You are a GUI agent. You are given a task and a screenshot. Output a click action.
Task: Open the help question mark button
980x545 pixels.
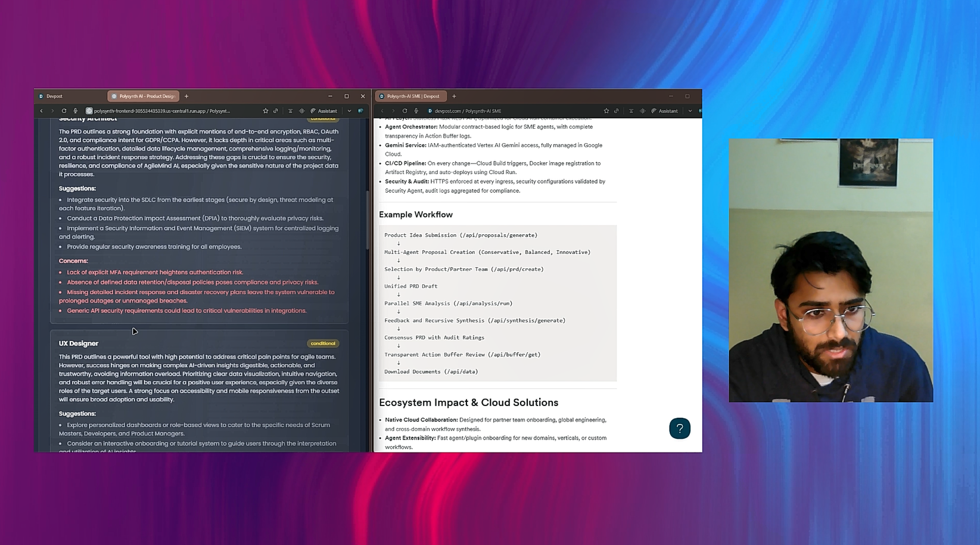(x=680, y=428)
